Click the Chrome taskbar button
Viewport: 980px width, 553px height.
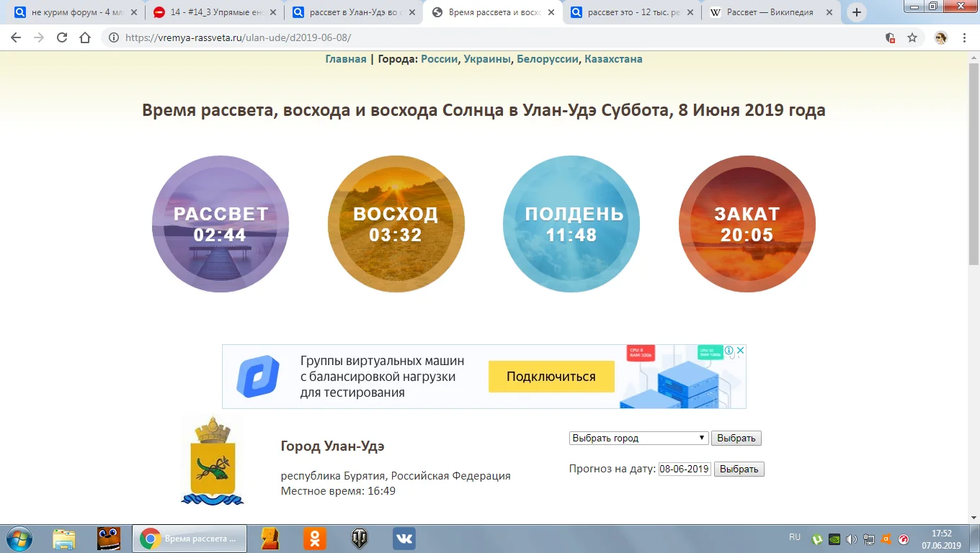point(190,539)
